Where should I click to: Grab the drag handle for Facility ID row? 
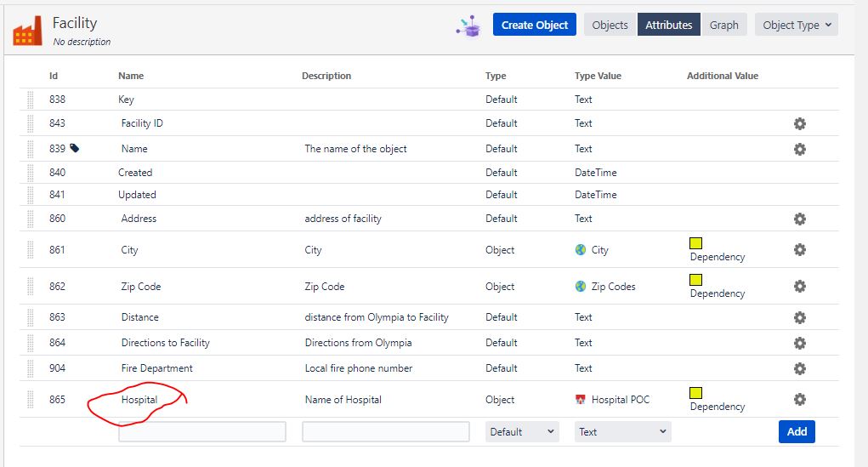[x=31, y=123]
